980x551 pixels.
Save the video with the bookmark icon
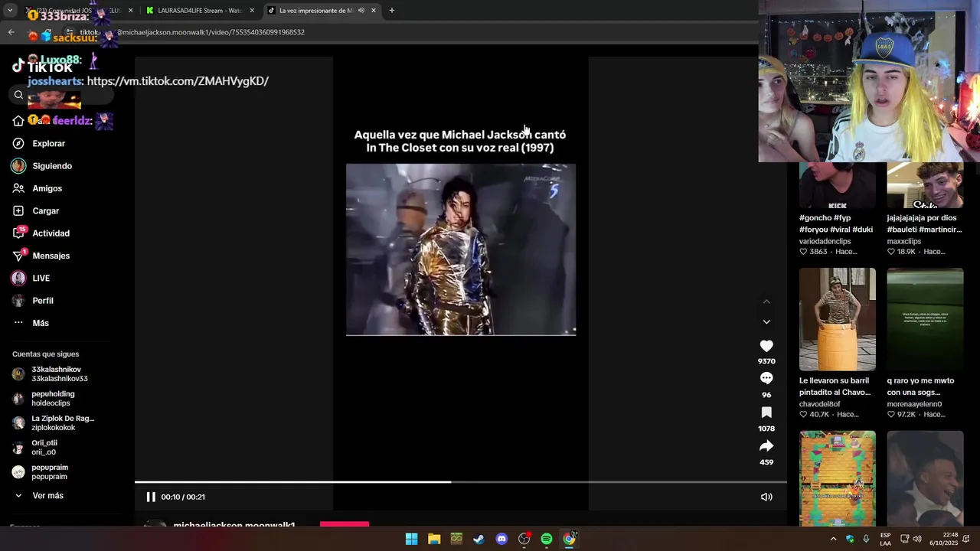[766, 412]
